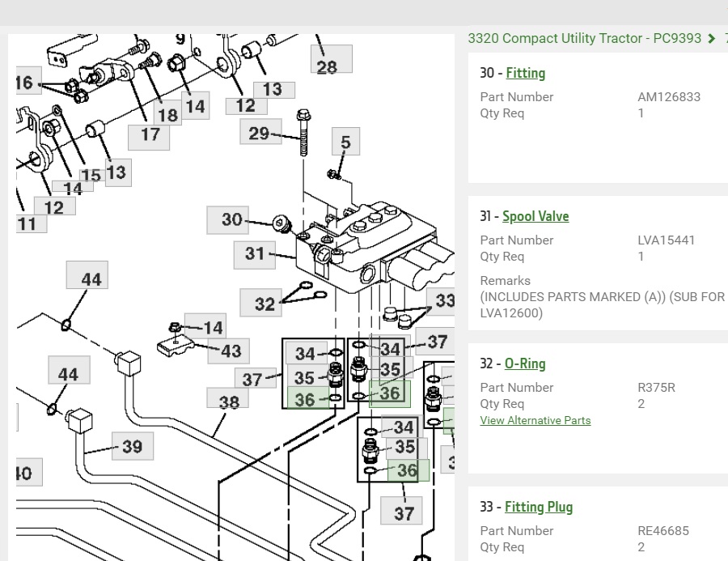Click callout 31 for the spool valve
This screenshot has height=561, width=728.
255,253
